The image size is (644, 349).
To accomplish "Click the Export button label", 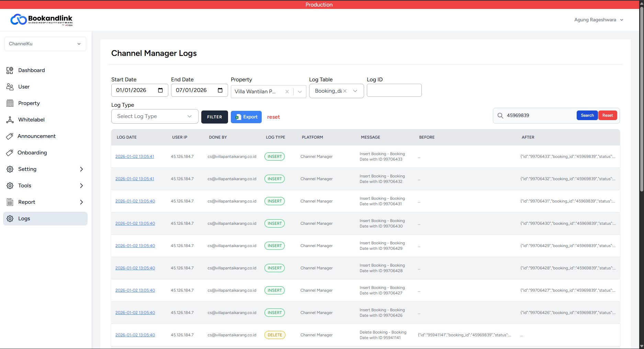I will (x=250, y=117).
